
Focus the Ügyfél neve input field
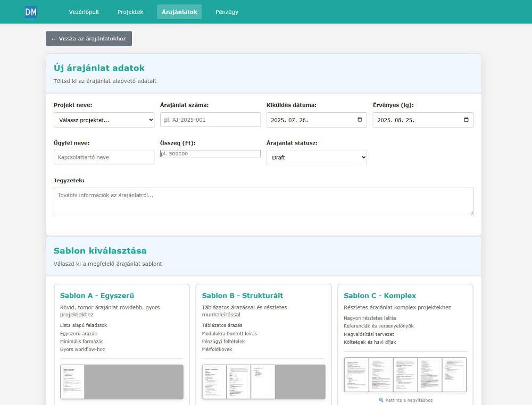pyautogui.click(x=104, y=157)
